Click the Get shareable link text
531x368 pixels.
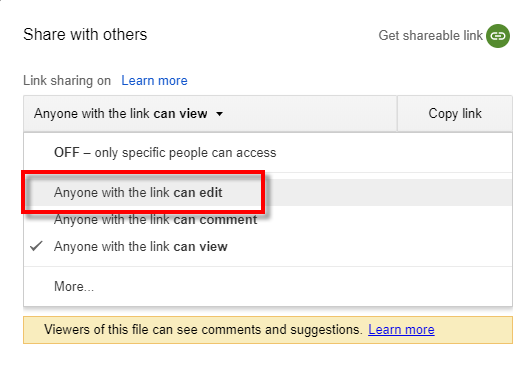pyautogui.click(x=430, y=36)
